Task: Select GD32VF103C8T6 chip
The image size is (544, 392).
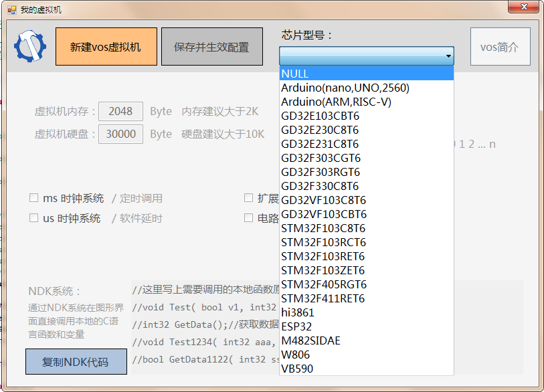Action: pyautogui.click(x=367, y=200)
